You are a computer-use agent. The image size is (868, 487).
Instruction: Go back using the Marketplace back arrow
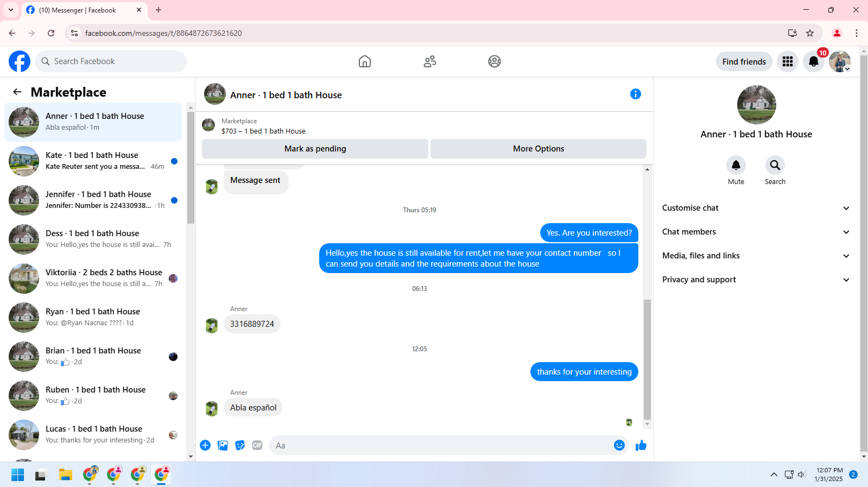(x=17, y=92)
